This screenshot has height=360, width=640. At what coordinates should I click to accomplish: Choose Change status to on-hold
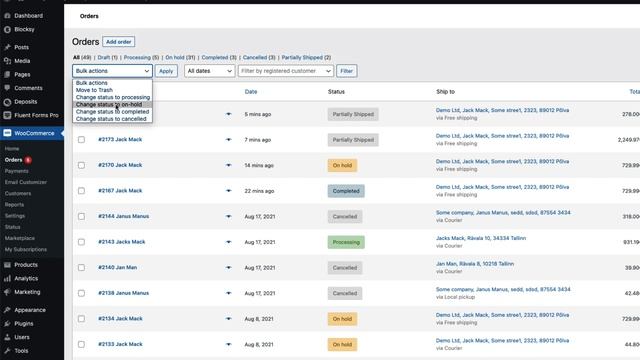[x=112, y=104]
